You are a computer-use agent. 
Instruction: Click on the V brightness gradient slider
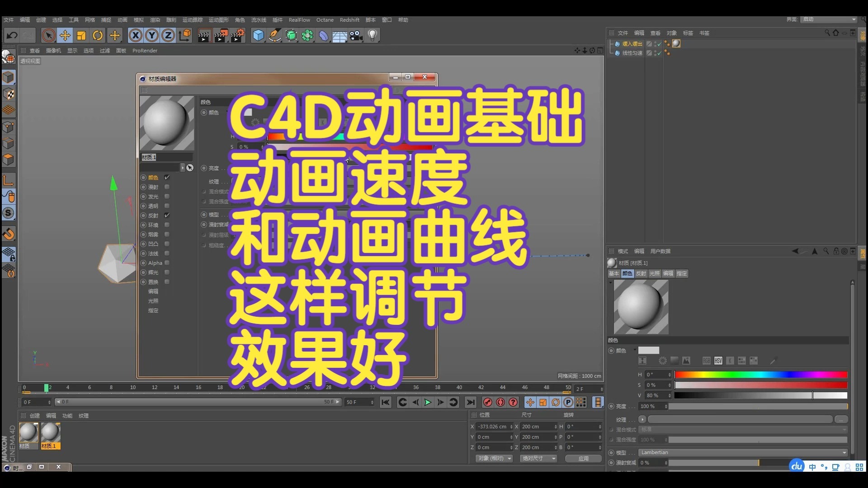click(x=761, y=395)
